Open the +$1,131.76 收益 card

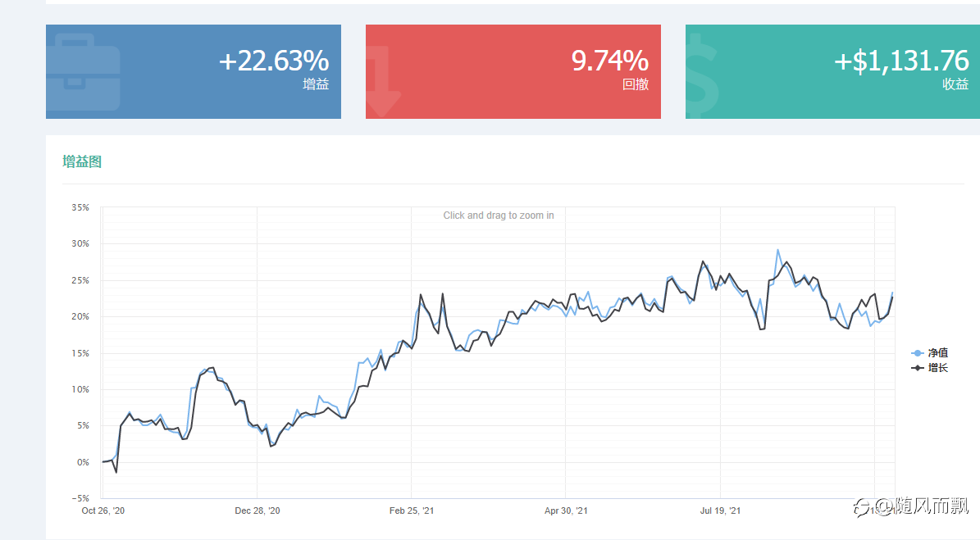[x=832, y=72]
